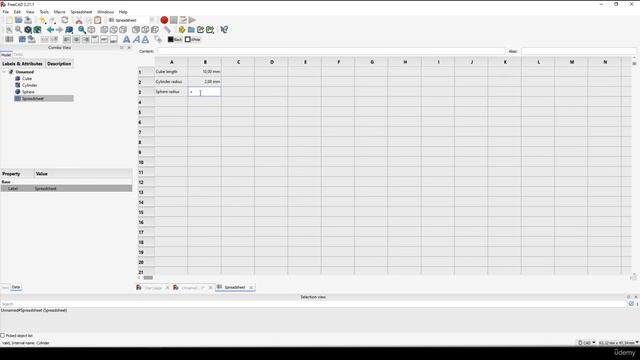Switch to the Data property tab
640x360 pixels.
pos(16,287)
